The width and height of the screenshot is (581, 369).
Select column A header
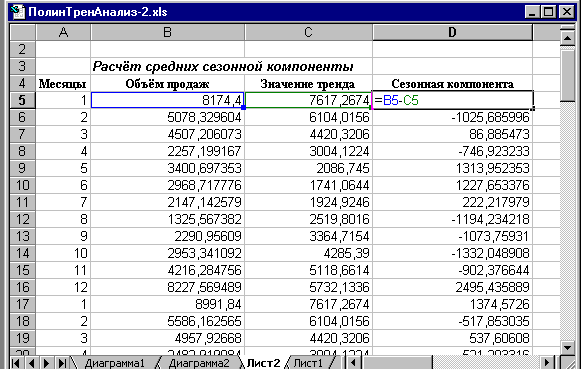[63, 32]
